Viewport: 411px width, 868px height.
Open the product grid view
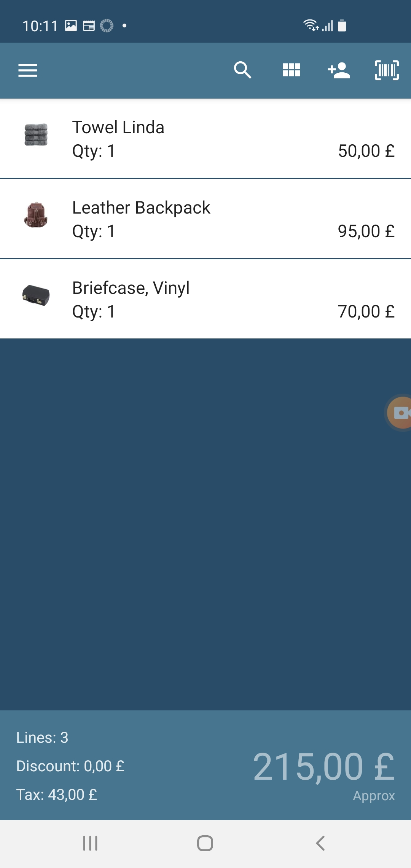tap(291, 70)
